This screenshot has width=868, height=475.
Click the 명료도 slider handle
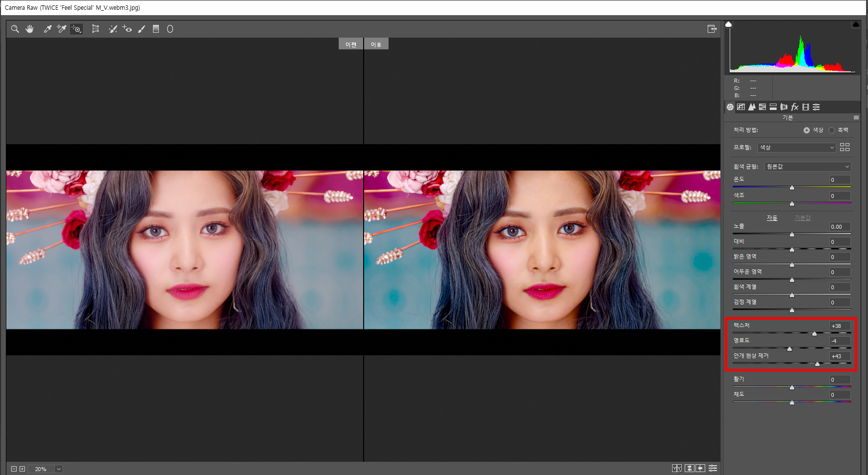789,349
